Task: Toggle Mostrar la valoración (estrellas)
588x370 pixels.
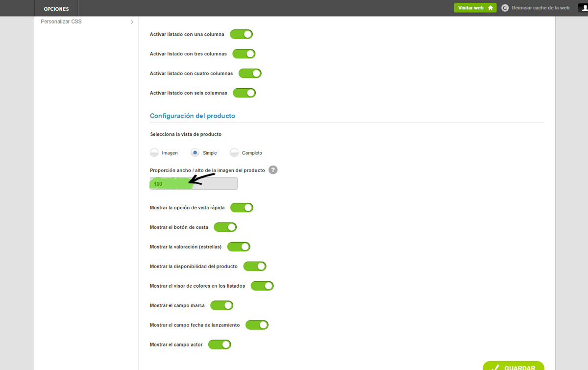Action: click(x=239, y=247)
